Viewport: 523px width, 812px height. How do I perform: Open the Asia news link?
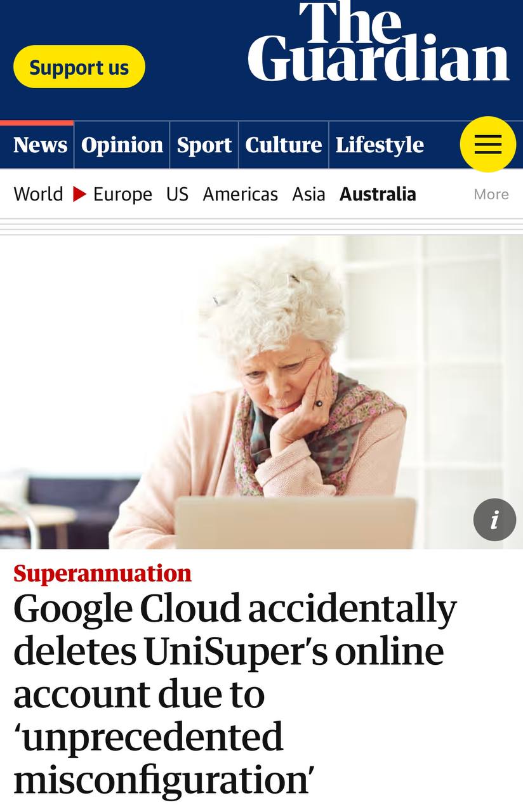tap(308, 193)
